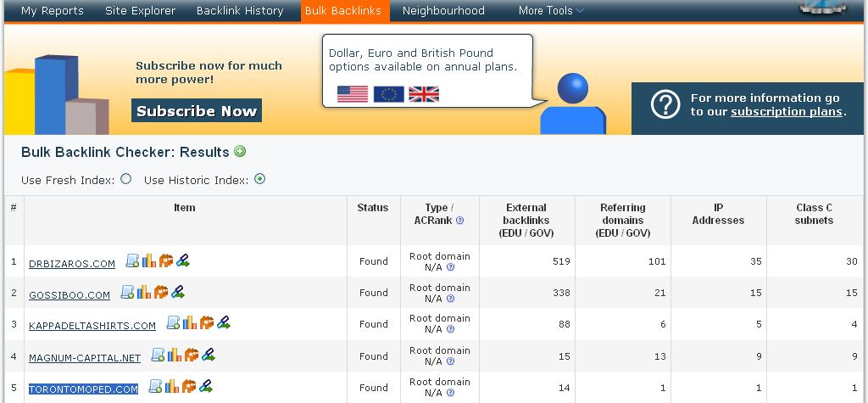Open the site explorer chain-link icon for GOSSIBOO.COM

[178, 292]
